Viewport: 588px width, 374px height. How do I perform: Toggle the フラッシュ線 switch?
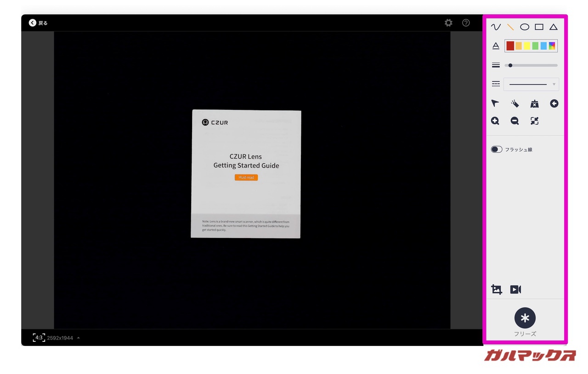point(497,149)
